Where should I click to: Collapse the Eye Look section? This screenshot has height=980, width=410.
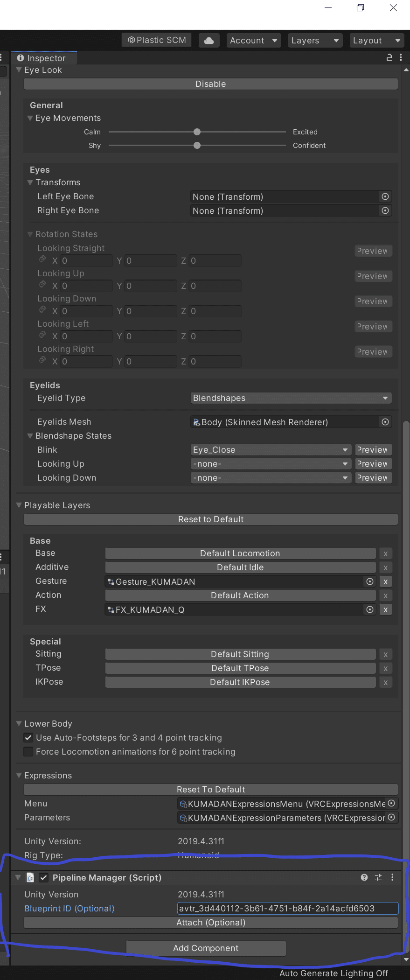coord(19,70)
